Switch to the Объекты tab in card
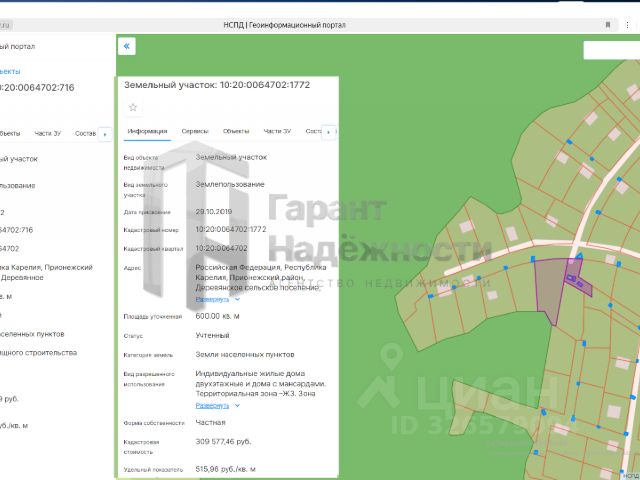The height and width of the screenshot is (480, 640). coord(236,132)
